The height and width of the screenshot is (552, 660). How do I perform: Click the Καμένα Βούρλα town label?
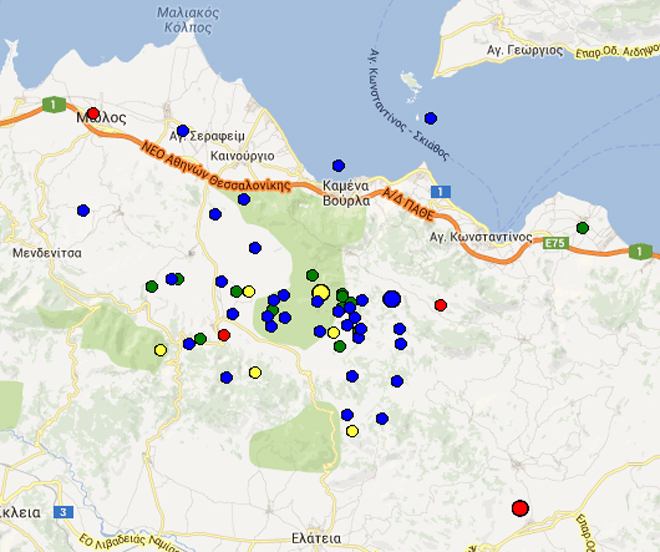point(346,193)
